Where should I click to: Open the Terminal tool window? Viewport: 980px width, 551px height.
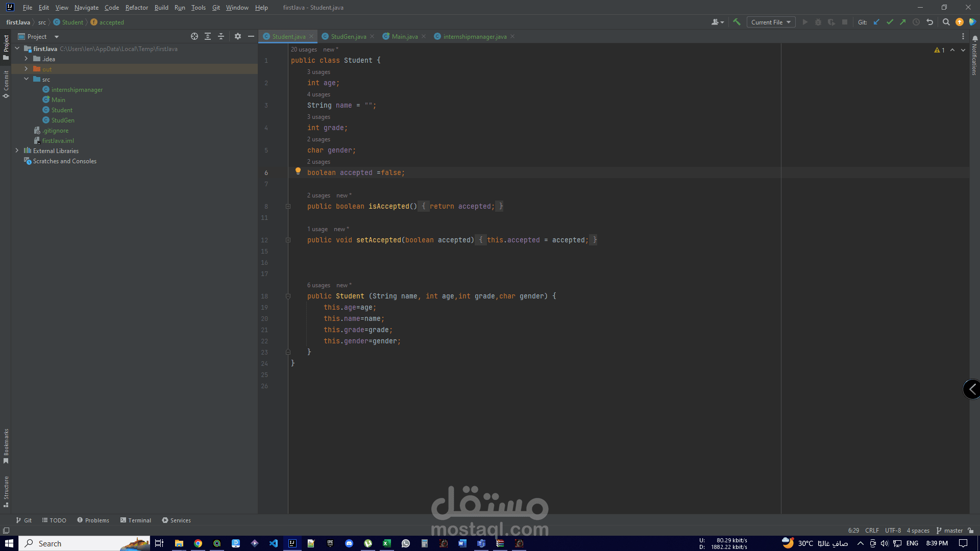pos(136,520)
